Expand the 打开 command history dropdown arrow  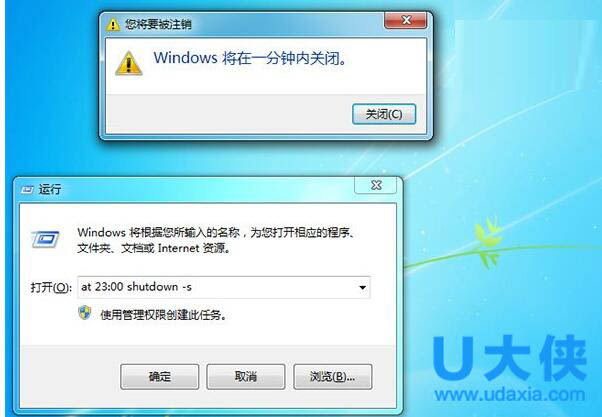[362, 287]
